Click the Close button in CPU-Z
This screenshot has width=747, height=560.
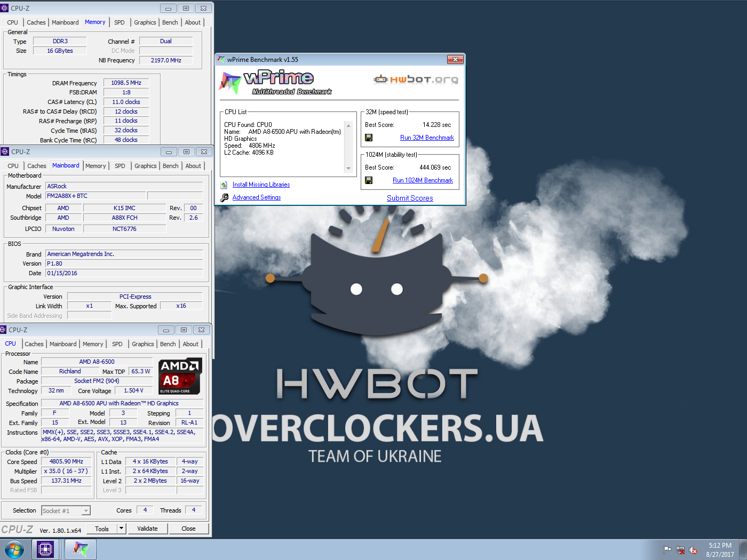click(188, 529)
